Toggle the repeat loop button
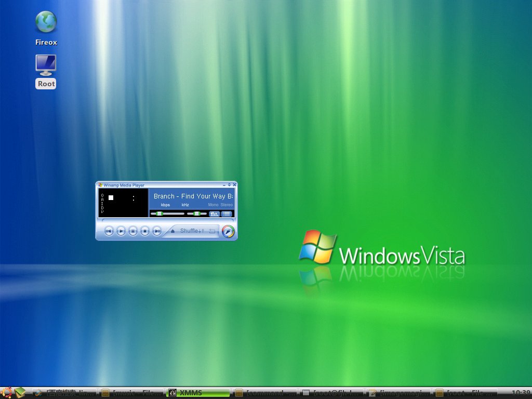 [212, 231]
